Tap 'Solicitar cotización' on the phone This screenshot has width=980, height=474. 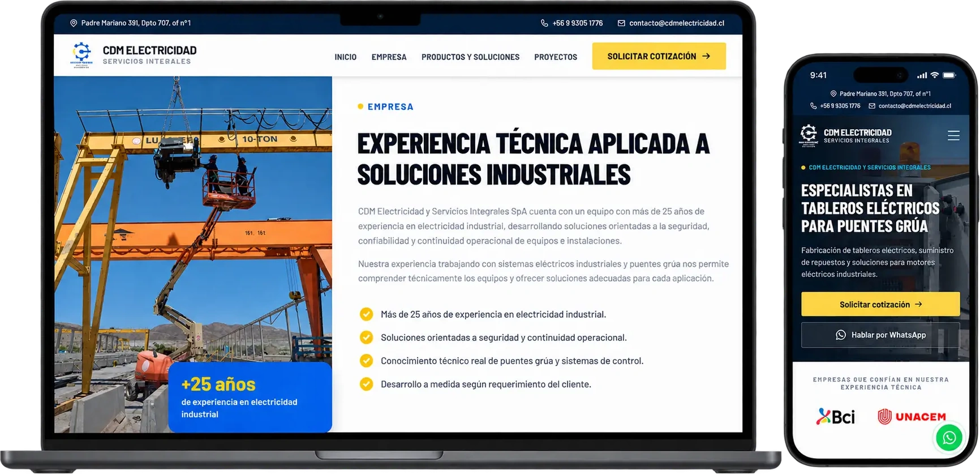[x=880, y=304]
